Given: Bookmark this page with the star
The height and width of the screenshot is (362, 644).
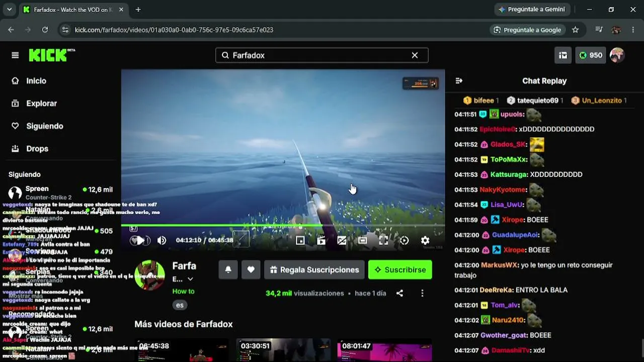Looking at the screenshot, I should pos(576,30).
